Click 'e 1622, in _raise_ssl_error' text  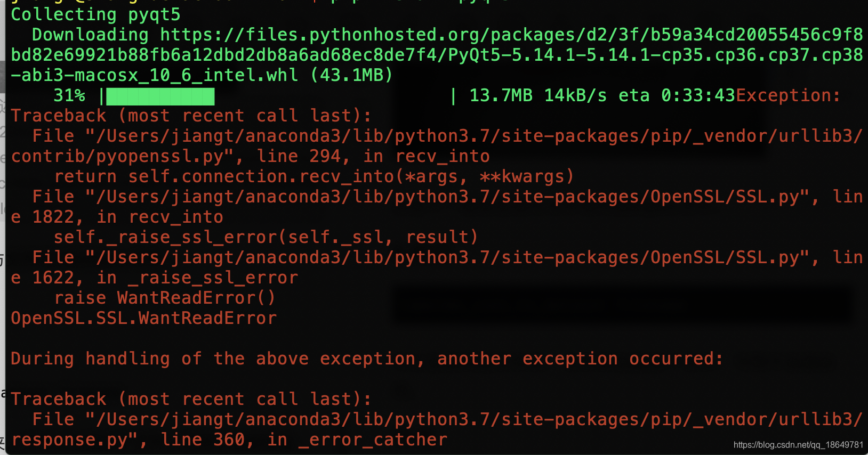click(x=155, y=278)
